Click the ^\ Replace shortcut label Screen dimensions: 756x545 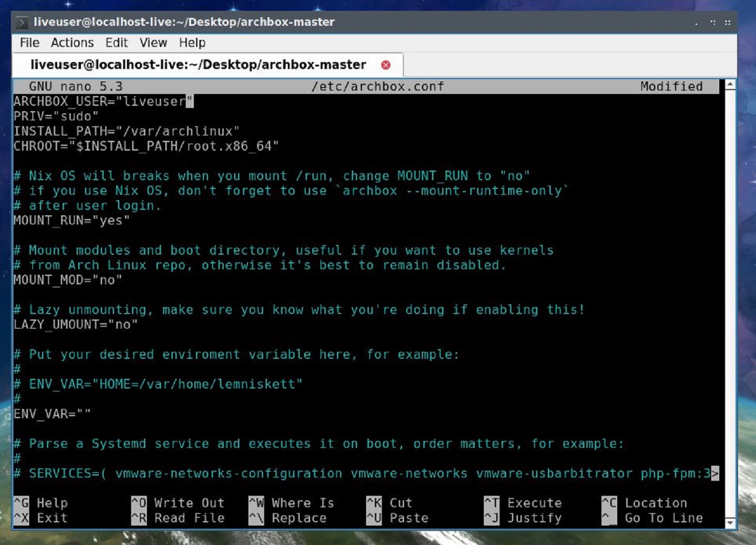pyautogui.click(x=288, y=518)
